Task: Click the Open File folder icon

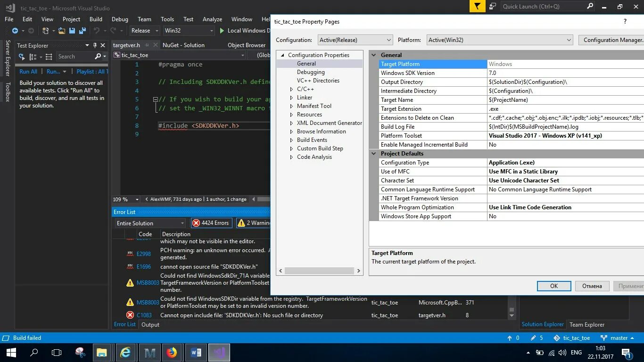Action: (x=62, y=31)
